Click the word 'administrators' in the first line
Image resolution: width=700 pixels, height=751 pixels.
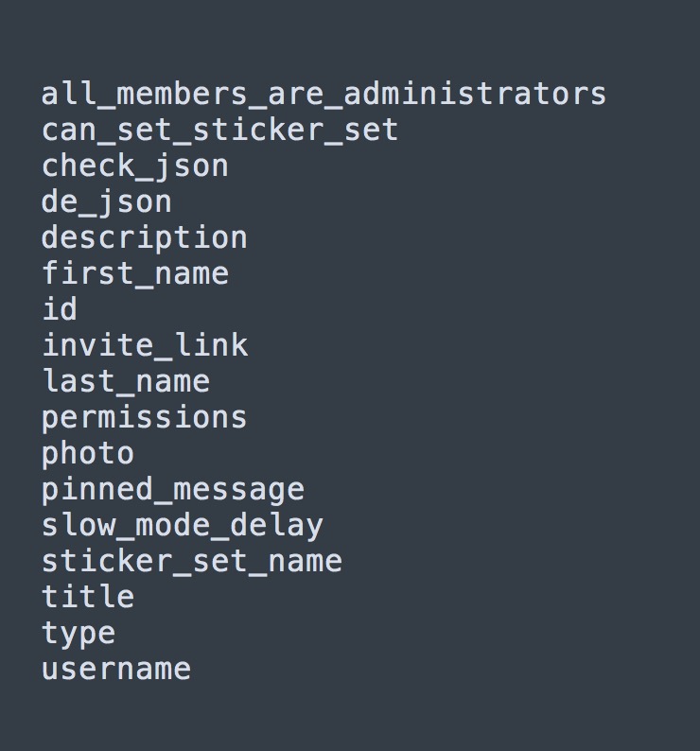475,95
